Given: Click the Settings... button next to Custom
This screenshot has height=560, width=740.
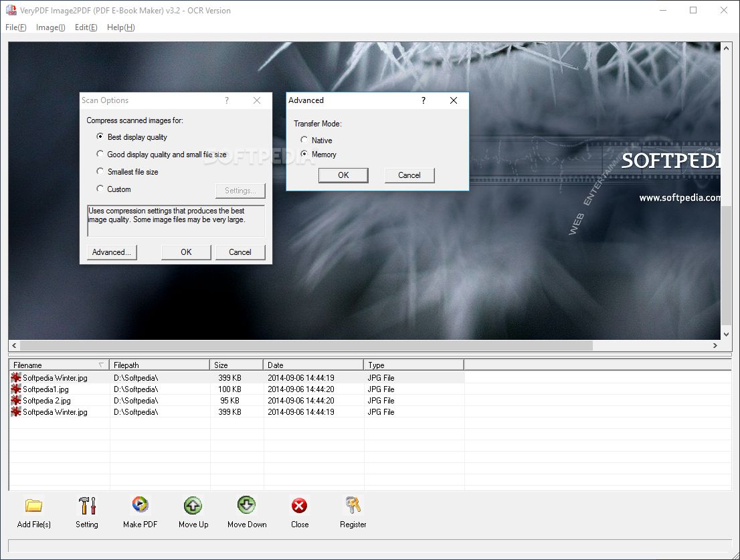Looking at the screenshot, I should pyautogui.click(x=240, y=191).
